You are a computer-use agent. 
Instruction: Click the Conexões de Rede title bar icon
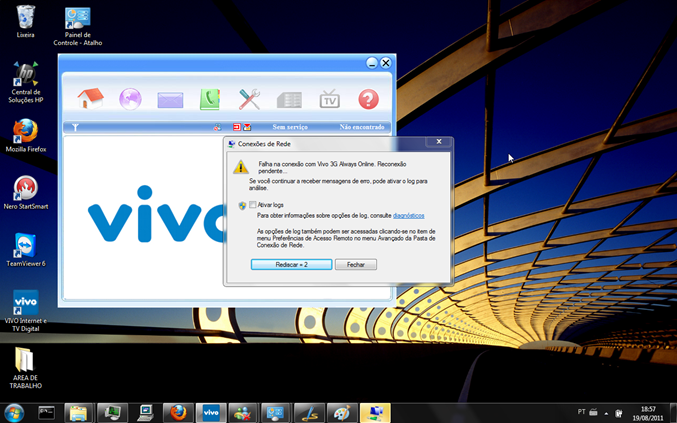pos(231,144)
